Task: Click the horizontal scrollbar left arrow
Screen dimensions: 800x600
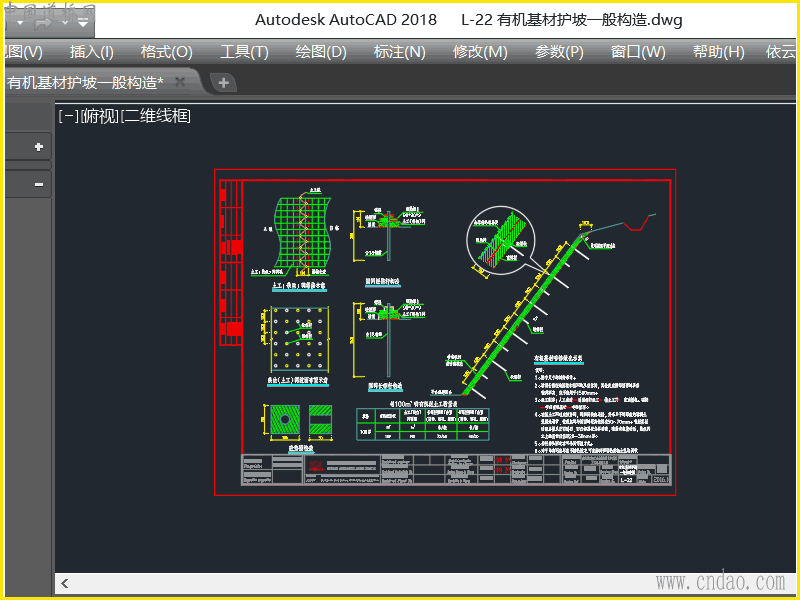Action: [65, 583]
